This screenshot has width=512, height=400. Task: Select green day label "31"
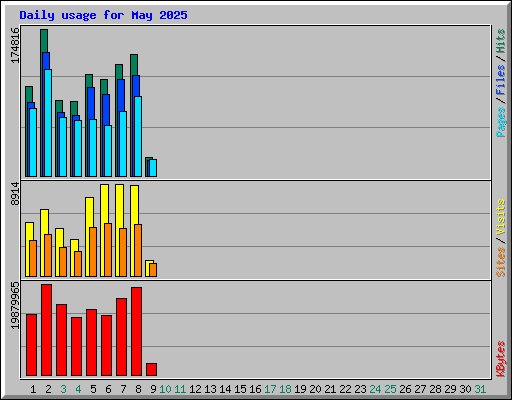click(x=480, y=389)
